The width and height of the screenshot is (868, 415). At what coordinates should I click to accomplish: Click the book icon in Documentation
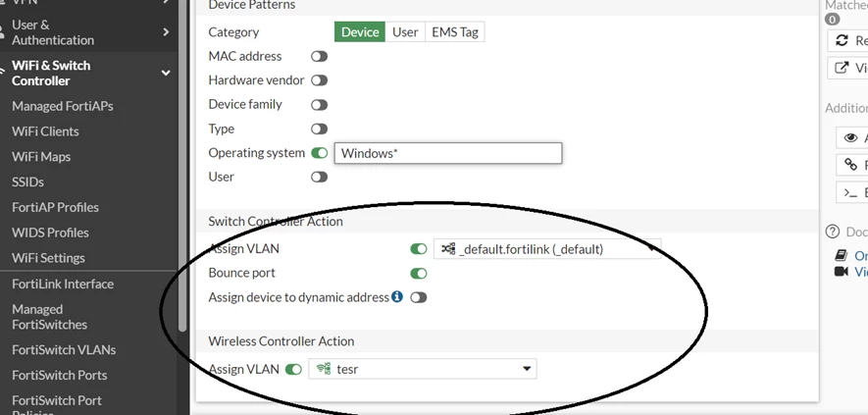point(842,255)
